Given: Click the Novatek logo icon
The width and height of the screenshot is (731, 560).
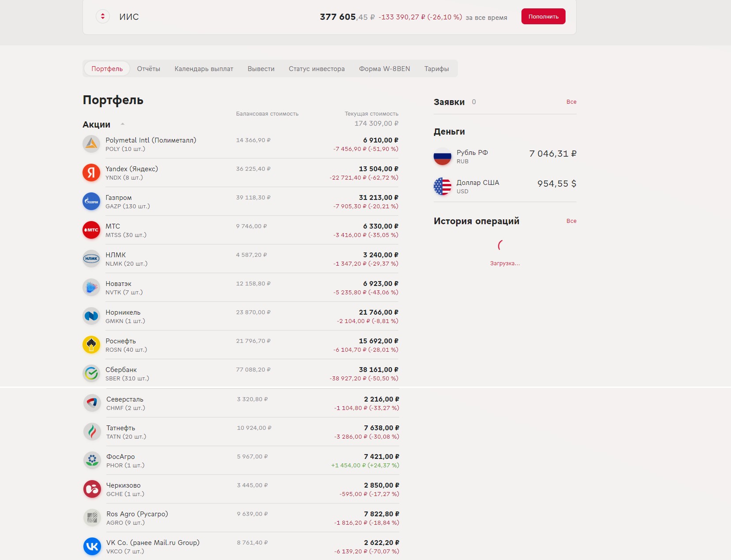Looking at the screenshot, I should (91, 287).
